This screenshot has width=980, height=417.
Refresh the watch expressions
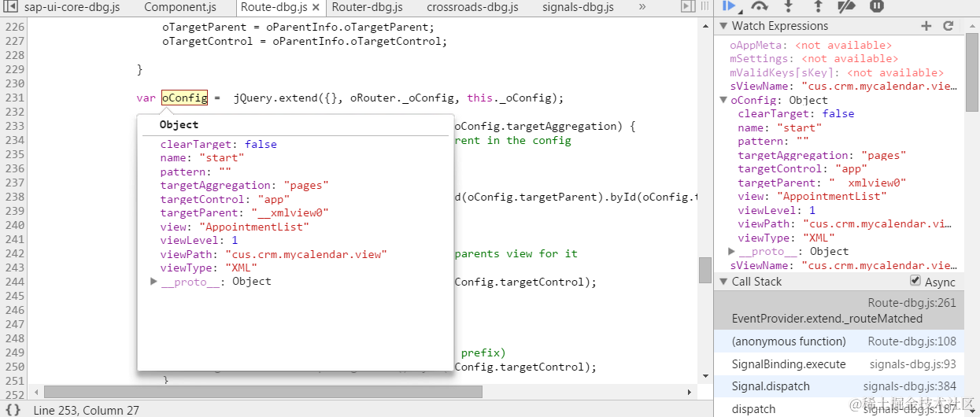click(949, 26)
